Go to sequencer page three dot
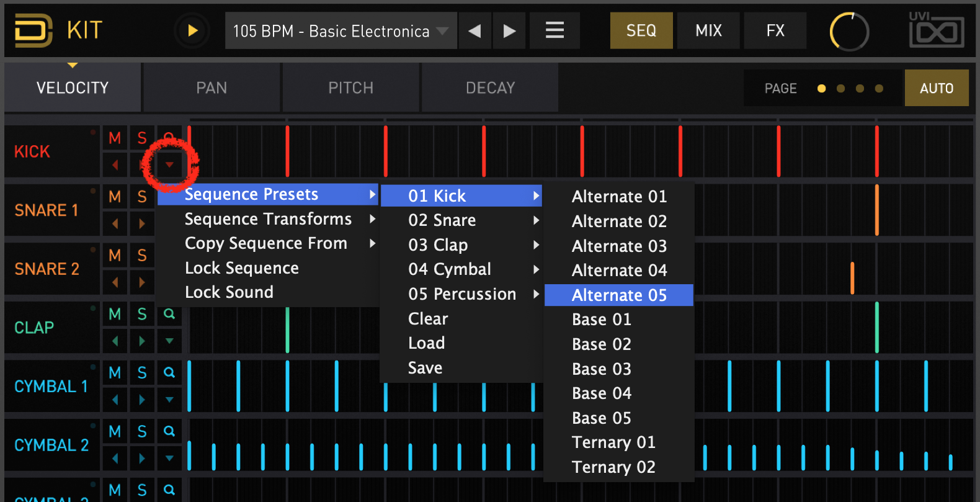The height and width of the screenshot is (502, 980). (860, 89)
